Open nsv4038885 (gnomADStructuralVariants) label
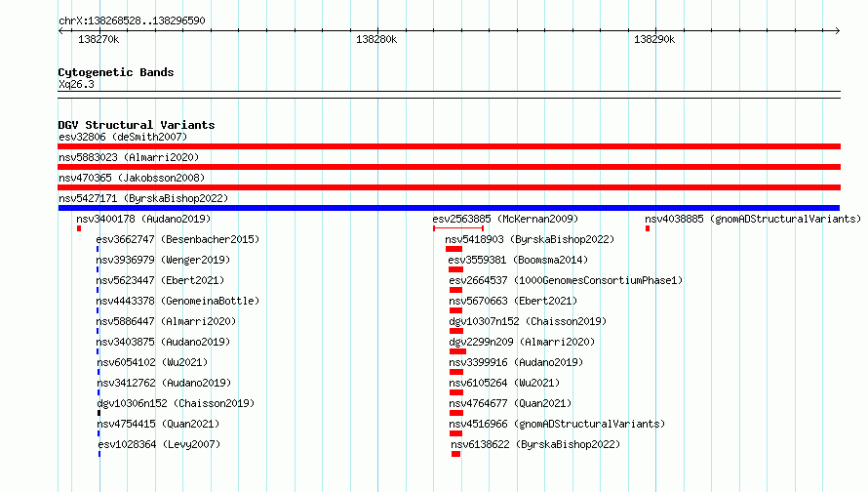Image resolution: width=868 pixels, height=492 pixels. click(753, 219)
